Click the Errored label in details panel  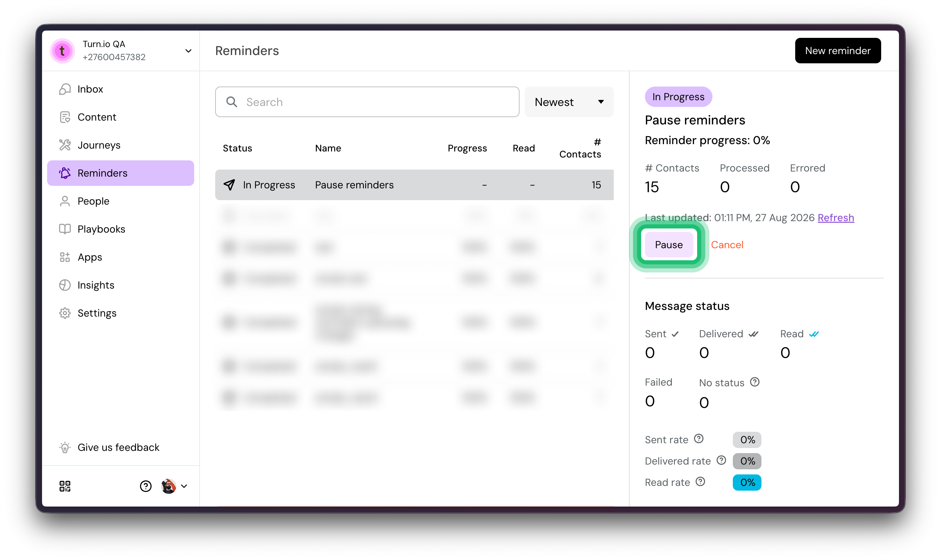click(x=807, y=168)
